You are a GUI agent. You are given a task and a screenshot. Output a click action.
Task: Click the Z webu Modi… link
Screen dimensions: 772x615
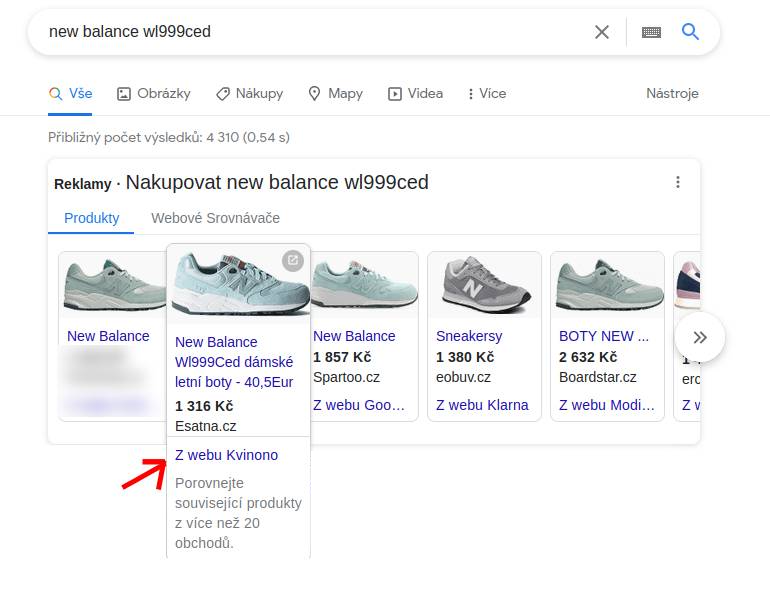(607, 405)
